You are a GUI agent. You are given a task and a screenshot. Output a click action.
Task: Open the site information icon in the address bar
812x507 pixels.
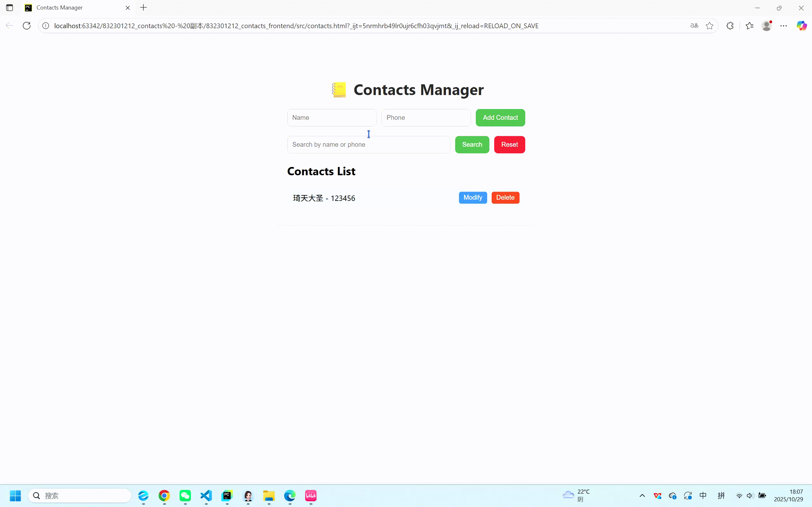click(x=46, y=26)
